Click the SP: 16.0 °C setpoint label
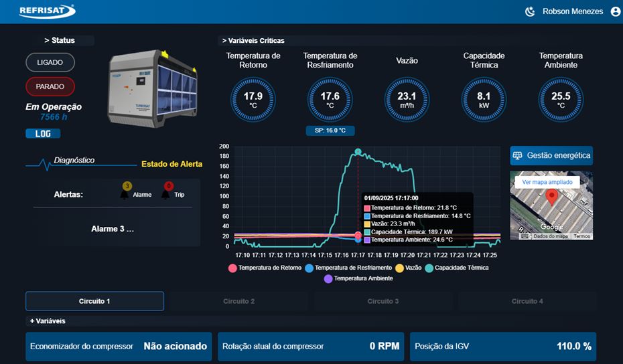 coord(330,130)
